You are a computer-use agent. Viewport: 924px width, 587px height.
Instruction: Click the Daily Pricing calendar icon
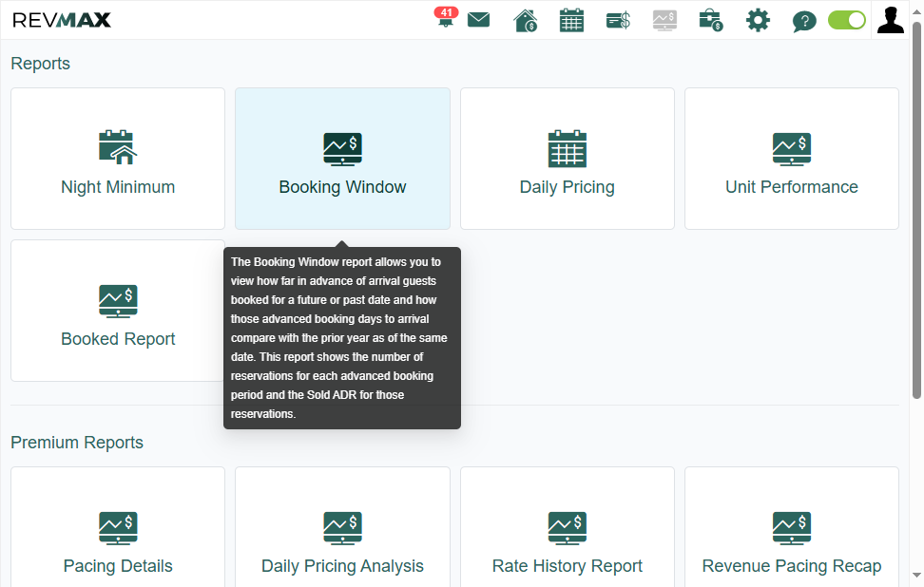[x=567, y=148]
